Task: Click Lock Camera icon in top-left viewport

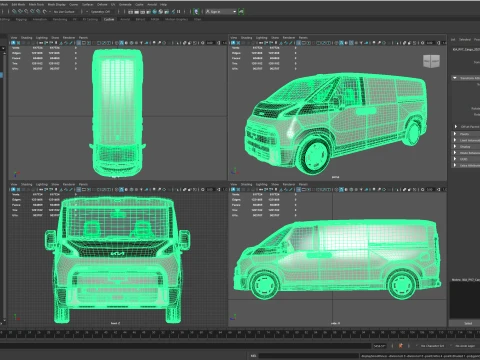Action: tap(18, 43)
